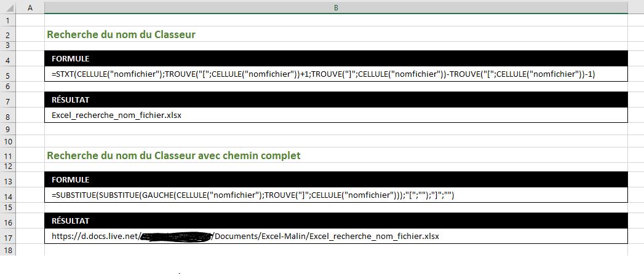Click the d.docs.live.net URL result cell
This screenshot has width=644, height=274.
(246, 237)
